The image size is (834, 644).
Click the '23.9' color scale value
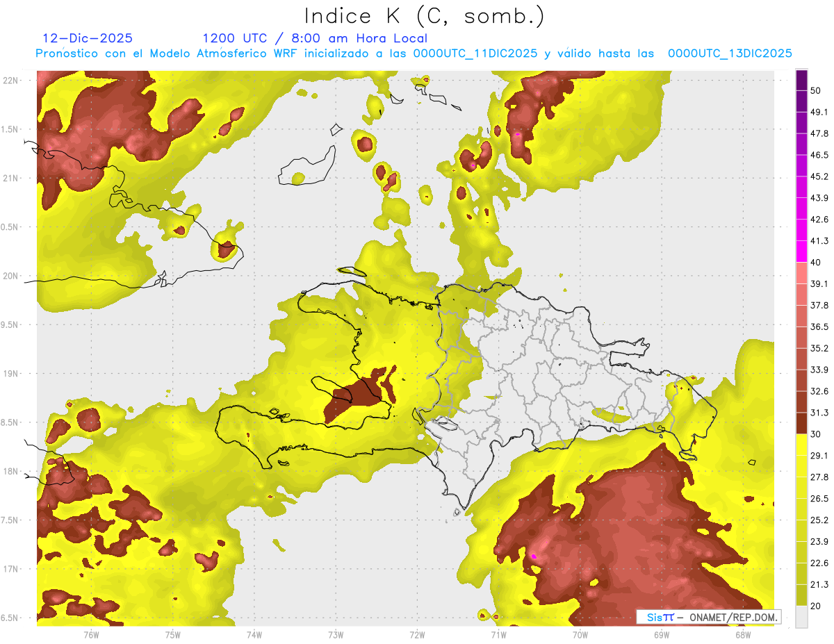[819, 542]
